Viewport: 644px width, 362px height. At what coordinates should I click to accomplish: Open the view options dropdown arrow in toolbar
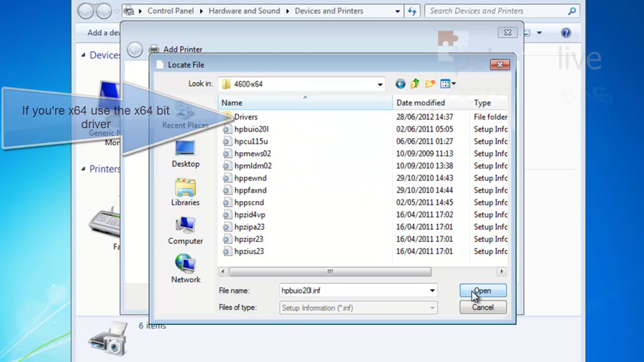[x=540, y=33]
